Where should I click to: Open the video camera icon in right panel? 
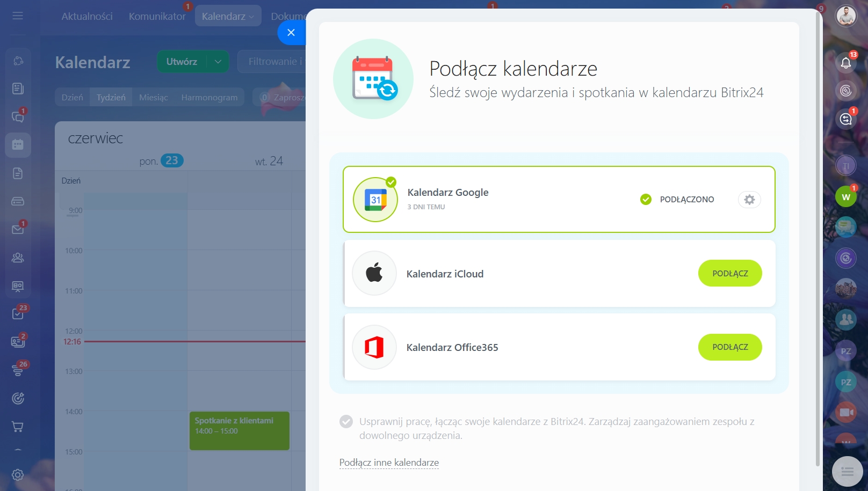(x=846, y=412)
